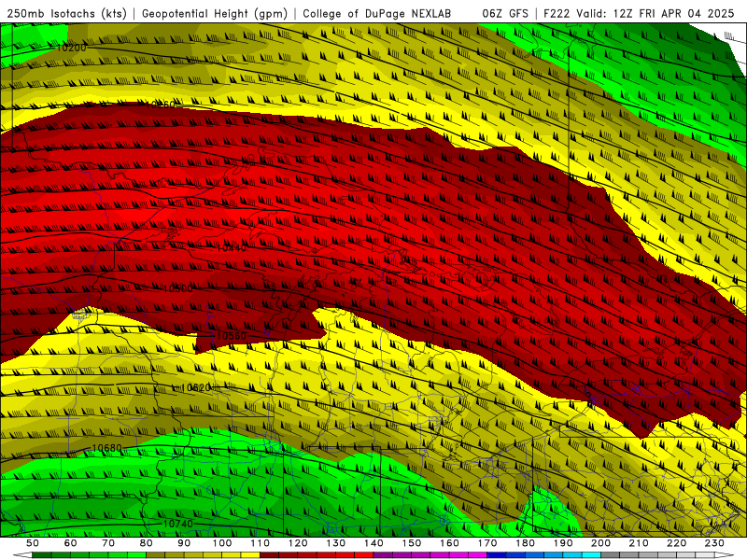Click the dark olive swatch starting at 80
This screenshot has width=747, height=560.
(x=155, y=555)
